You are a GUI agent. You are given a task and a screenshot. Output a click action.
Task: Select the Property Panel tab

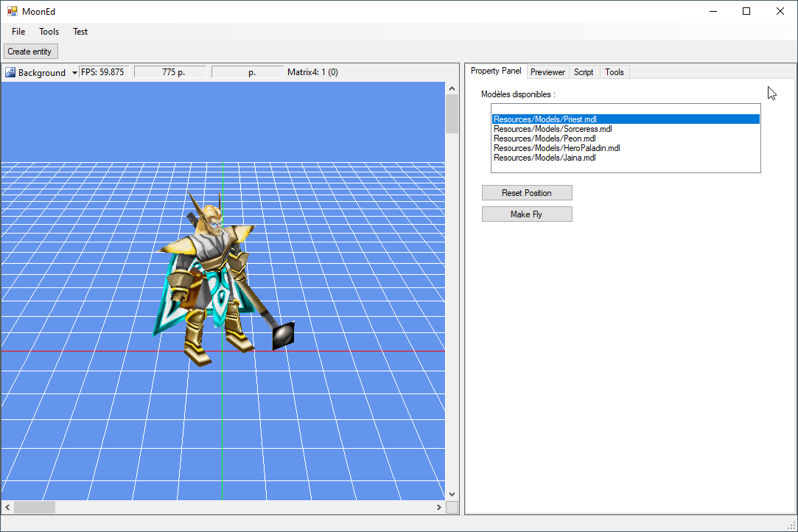495,71
